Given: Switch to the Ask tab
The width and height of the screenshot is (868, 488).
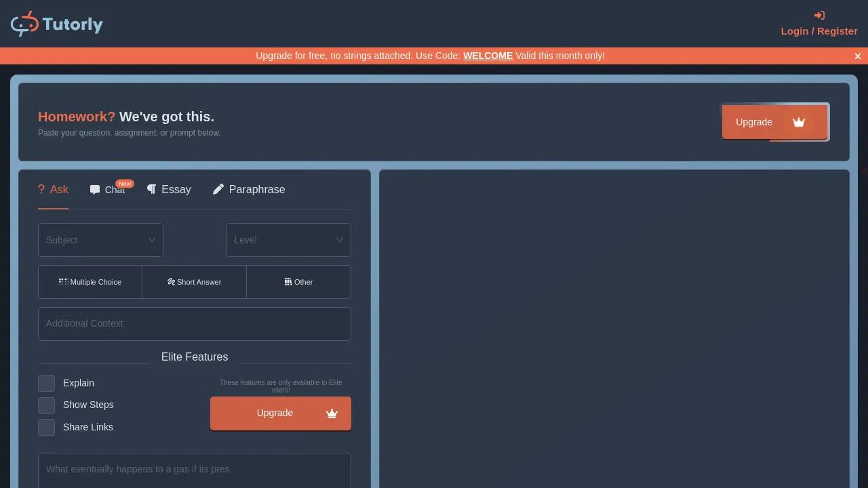Looking at the screenshot, I should coord(53,190).
